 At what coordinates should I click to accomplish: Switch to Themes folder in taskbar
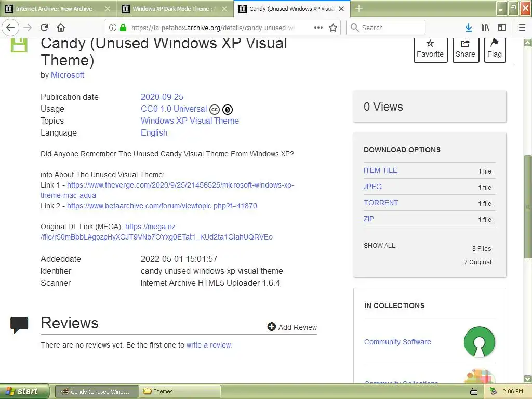180,392
